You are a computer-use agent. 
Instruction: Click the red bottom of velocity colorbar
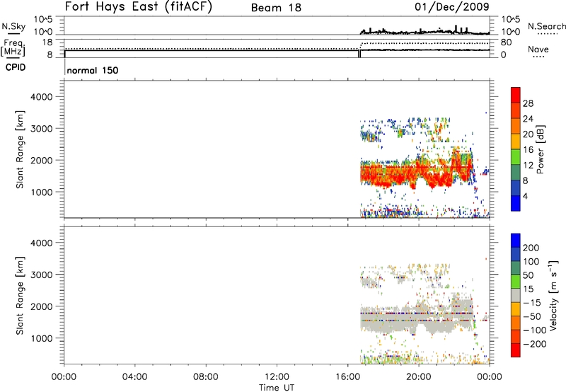tap(516, 350)
